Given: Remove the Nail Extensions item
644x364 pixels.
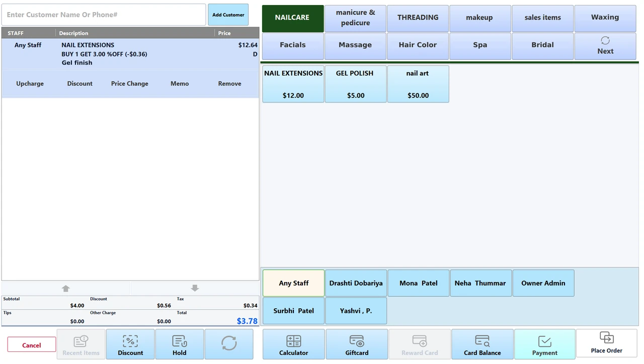Looking at the screenshot, I should 229,83.
